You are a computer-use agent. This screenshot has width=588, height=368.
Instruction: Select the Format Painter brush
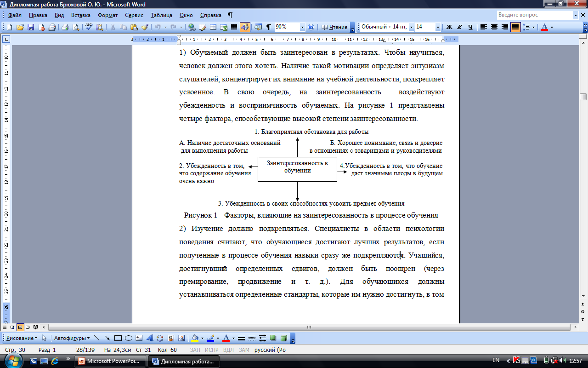tap(145, 27)
